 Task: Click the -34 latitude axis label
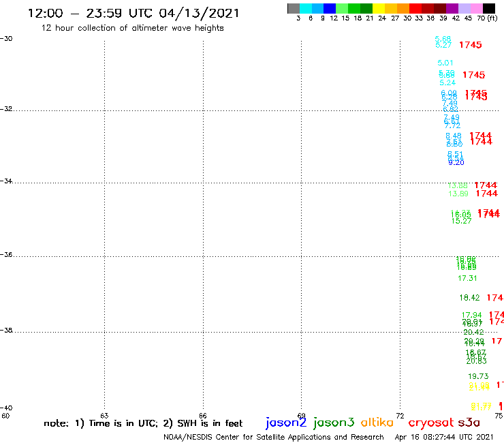6,181
